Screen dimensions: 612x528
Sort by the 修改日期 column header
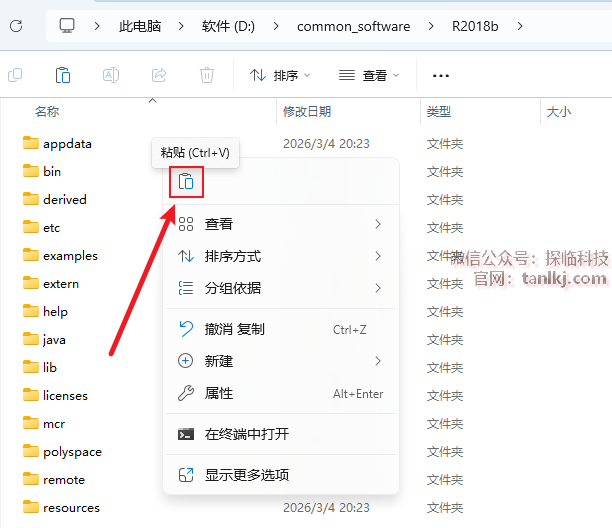307,112
